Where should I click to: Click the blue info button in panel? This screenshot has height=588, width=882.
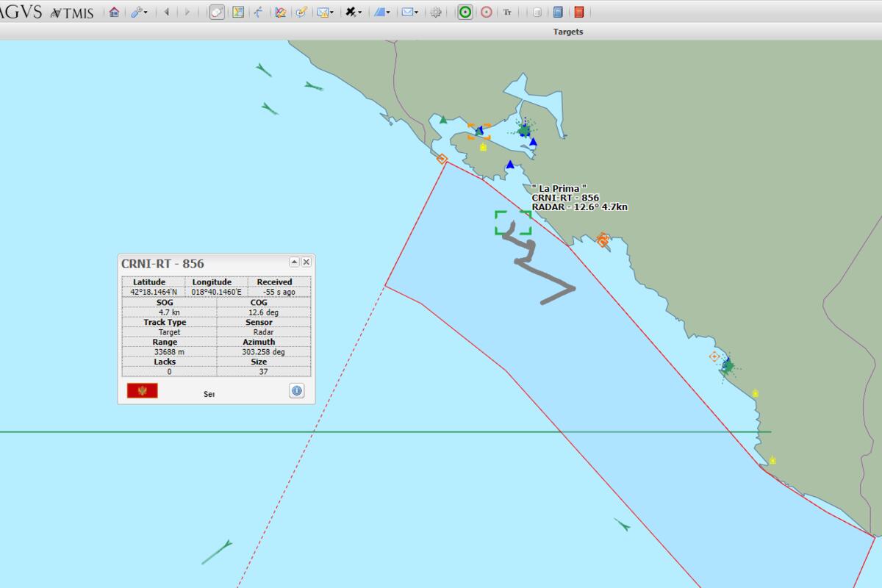point(296,390)
